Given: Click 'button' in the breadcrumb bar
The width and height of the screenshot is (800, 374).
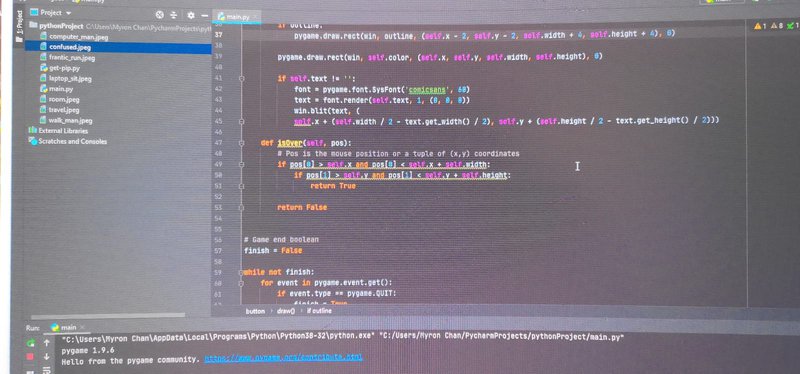Looking at the screenshot, I should pyautogui.click(x=255, y=311).
